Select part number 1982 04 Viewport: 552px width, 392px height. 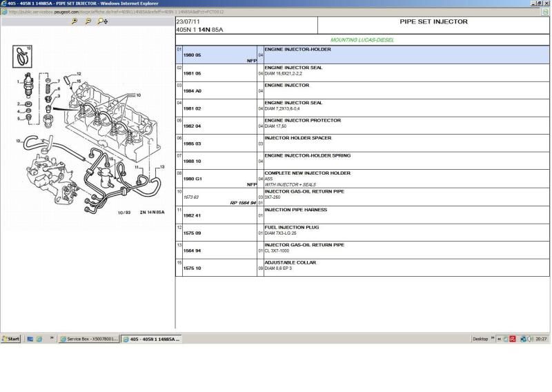point(192,126)
